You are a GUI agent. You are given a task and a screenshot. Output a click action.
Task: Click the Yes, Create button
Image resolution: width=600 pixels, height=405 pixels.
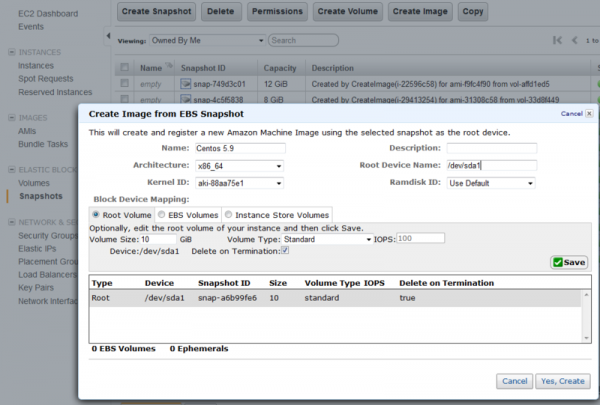coord(562,381)
